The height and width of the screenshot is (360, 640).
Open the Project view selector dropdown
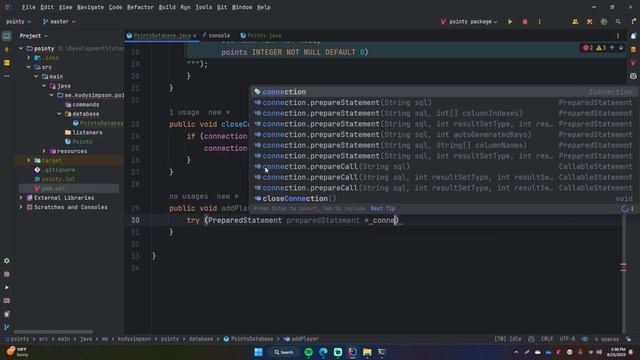[x=33, y=36]
